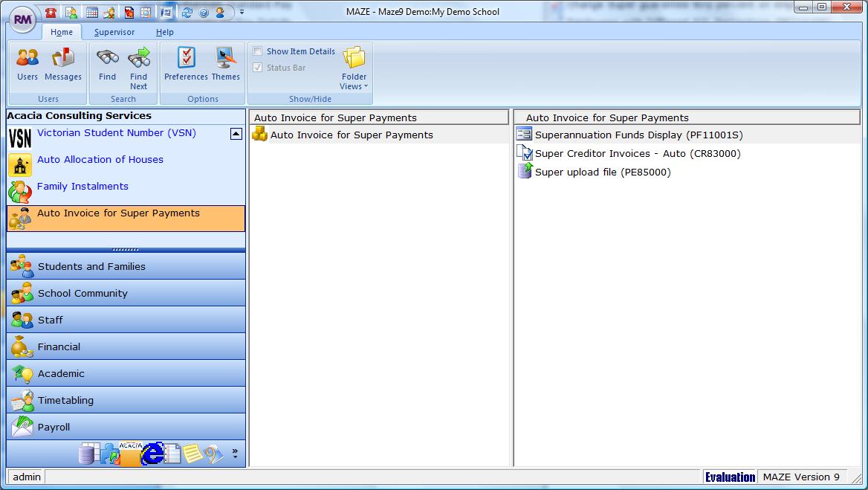Screen dimensions: 868x490
Task: Click the red PDF document quick access icon
Action: coord(129,12)
